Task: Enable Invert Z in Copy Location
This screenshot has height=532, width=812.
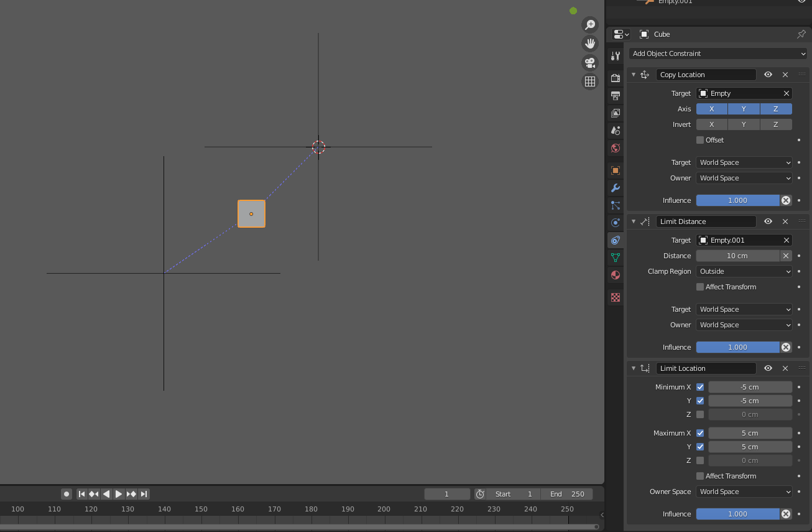Action: (x=776, y=124)
